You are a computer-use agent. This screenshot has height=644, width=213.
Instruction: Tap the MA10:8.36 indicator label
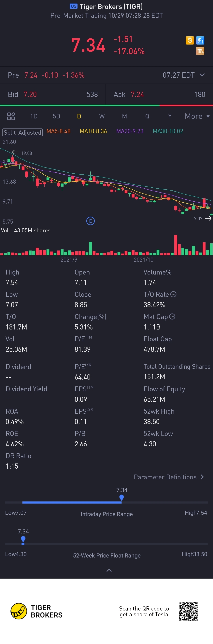(93, 131)
